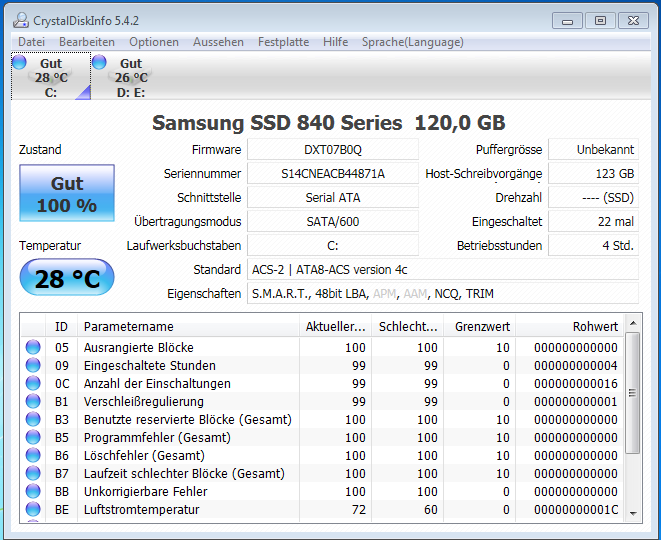Select the Verschleißregulierung parameter name
Viewport: 661px width, 540px height.
[x=144, y=402]
